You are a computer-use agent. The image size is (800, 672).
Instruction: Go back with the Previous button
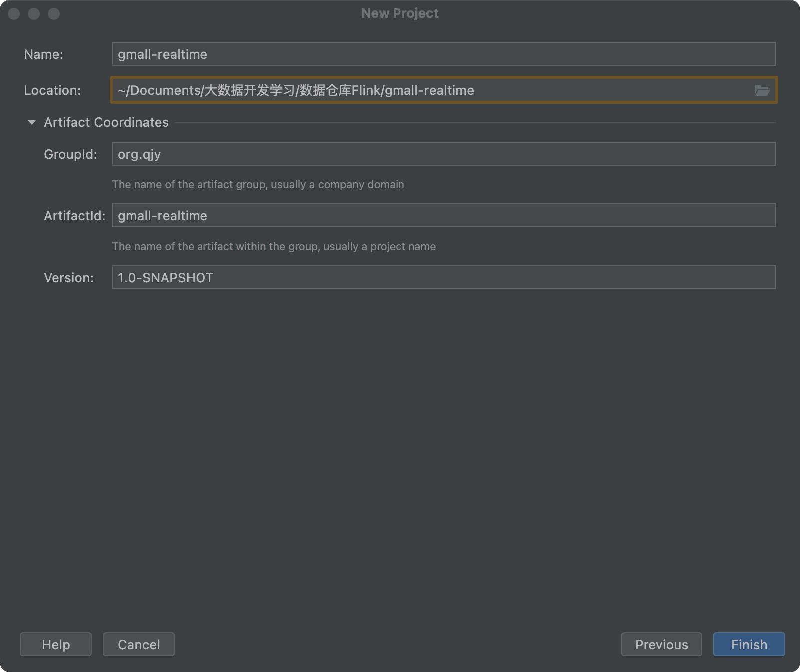click(x=661, y=644)
